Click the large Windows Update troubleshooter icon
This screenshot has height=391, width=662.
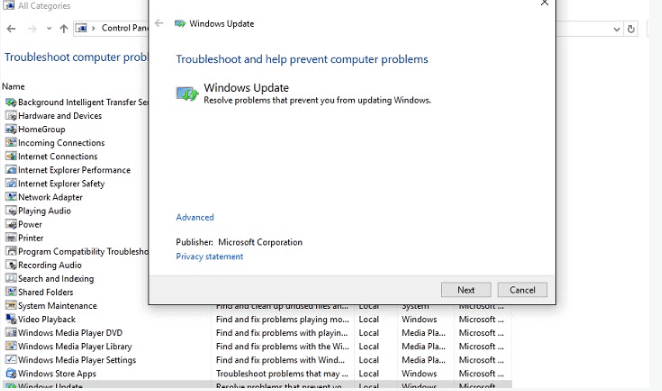187,93
